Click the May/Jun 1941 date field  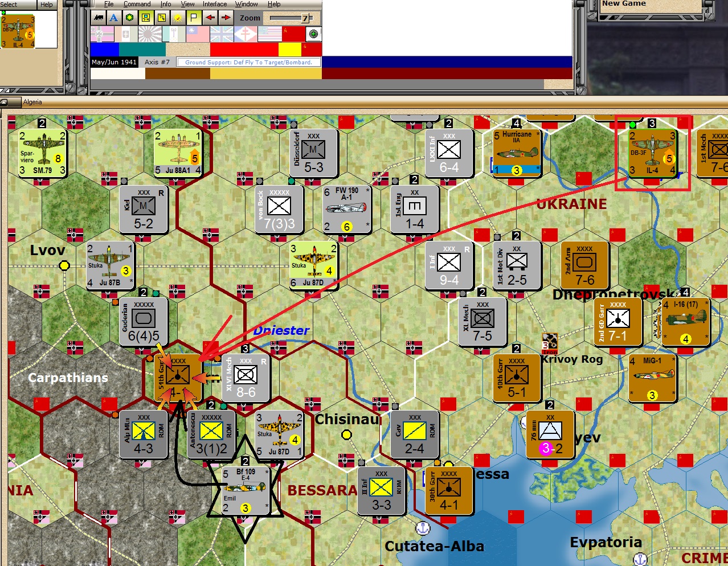pos(114,62)
